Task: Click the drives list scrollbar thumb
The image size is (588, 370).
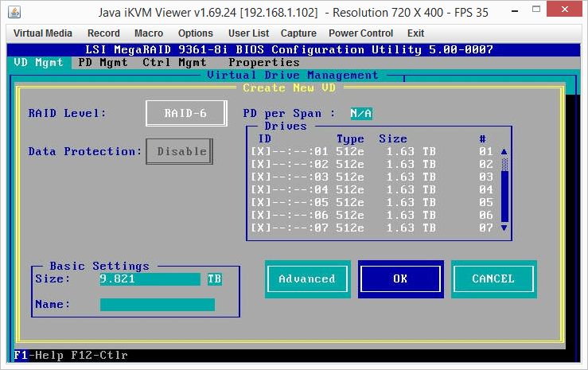Action: pos(504,164)
